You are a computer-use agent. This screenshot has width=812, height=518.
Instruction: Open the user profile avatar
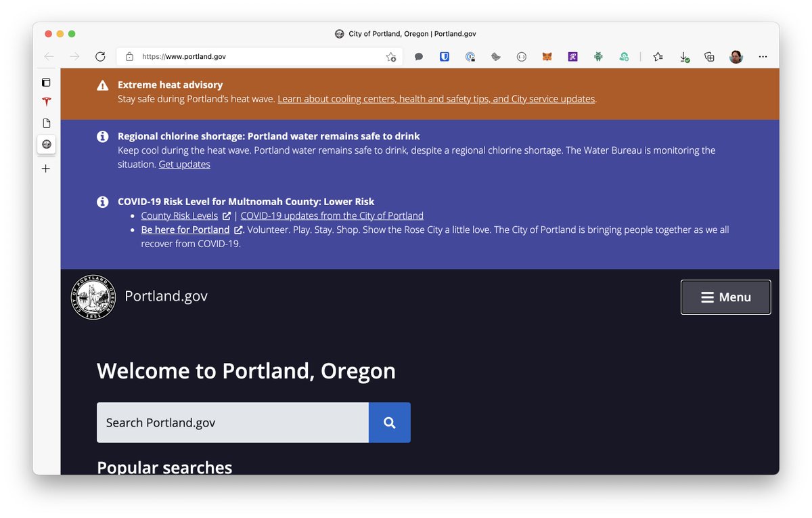(736, 57)
